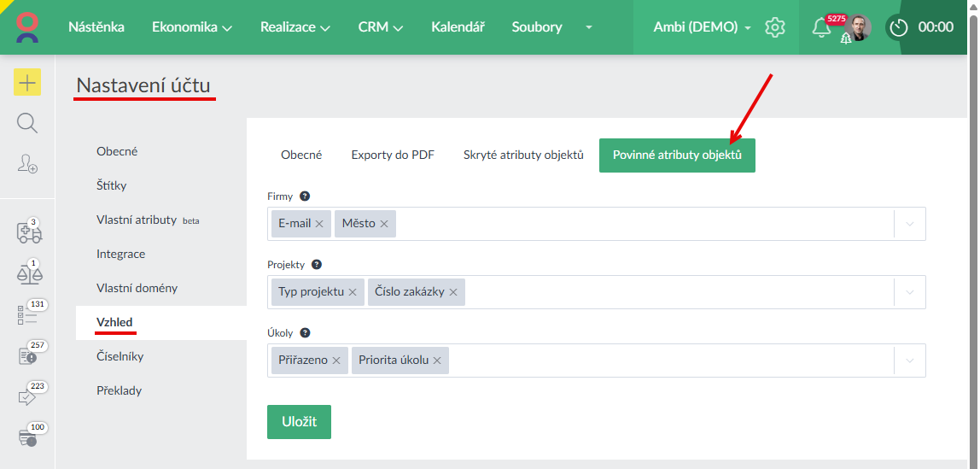Click inside the Projekty attributes field

pos(674,292)
